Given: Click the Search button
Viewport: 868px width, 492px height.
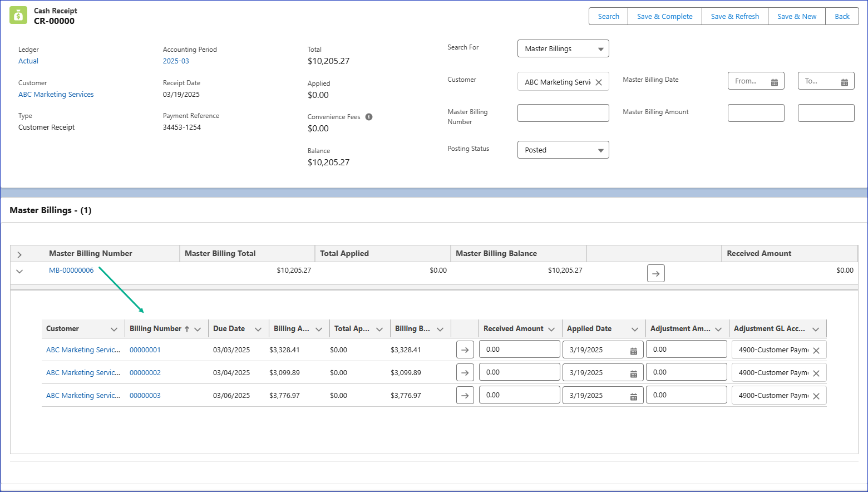Looking at the screenshot, I should [608, 16].
